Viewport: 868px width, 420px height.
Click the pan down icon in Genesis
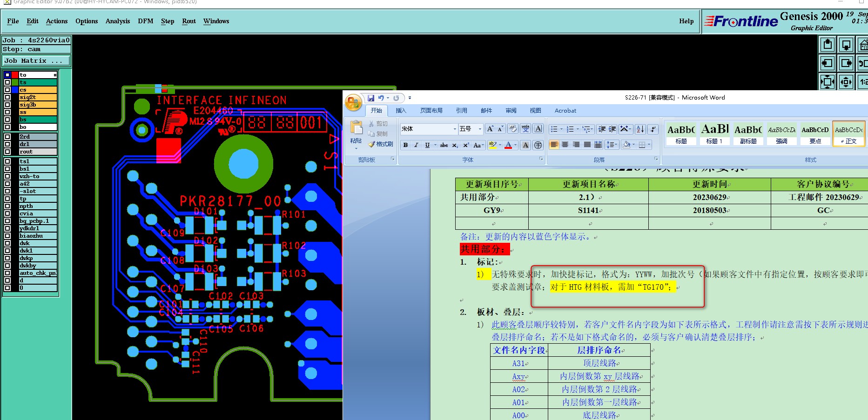[x=846, y=45]
